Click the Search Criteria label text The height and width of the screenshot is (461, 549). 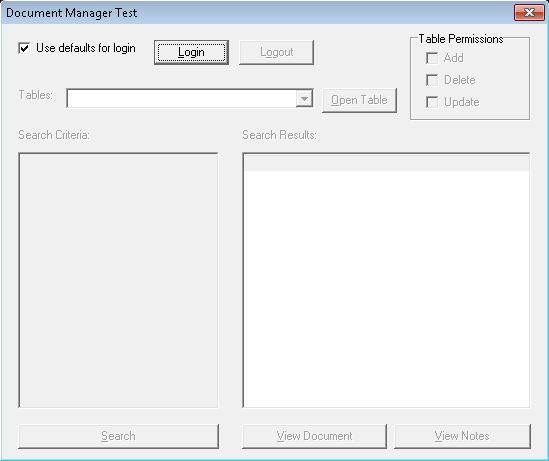pos(54,135)
